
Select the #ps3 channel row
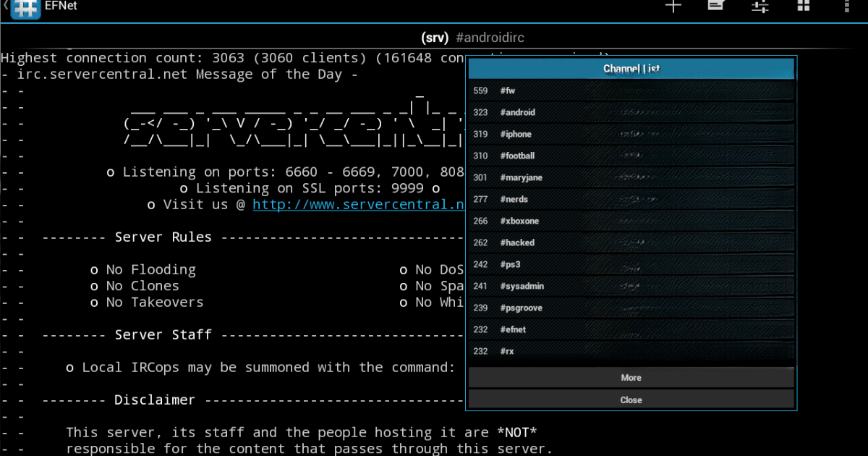(x=631, y=264)
